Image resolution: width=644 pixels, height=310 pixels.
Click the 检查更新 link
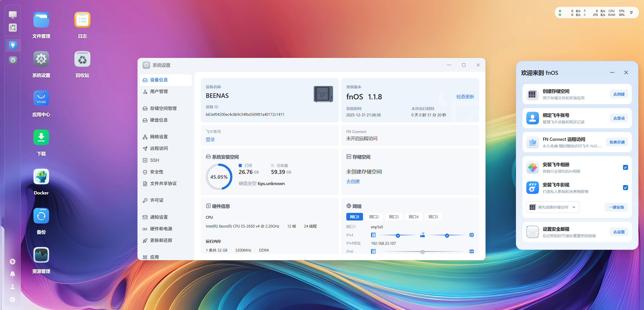(x=465, y=97)
